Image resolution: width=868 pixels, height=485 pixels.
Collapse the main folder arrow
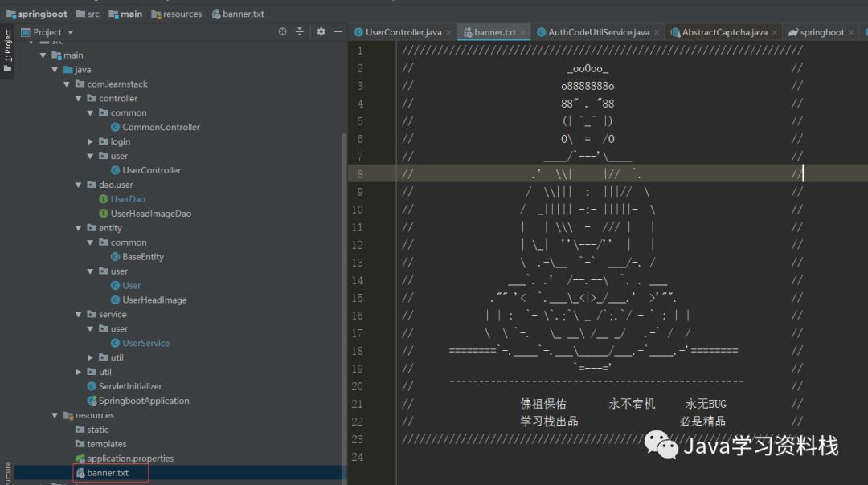coord(43,55)
